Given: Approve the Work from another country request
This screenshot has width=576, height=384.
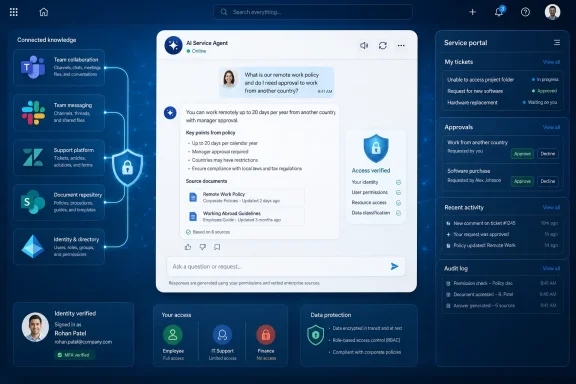Looking at the screenshot, I should (x=522, y=154).
